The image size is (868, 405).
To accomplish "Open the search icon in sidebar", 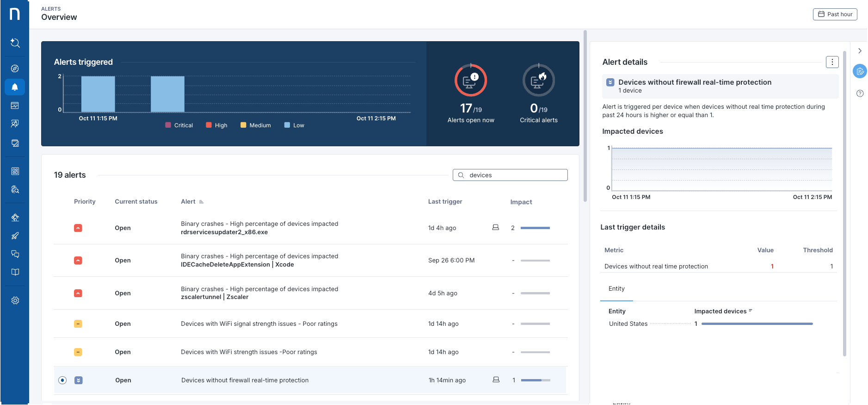I will (x=15, y=43).
